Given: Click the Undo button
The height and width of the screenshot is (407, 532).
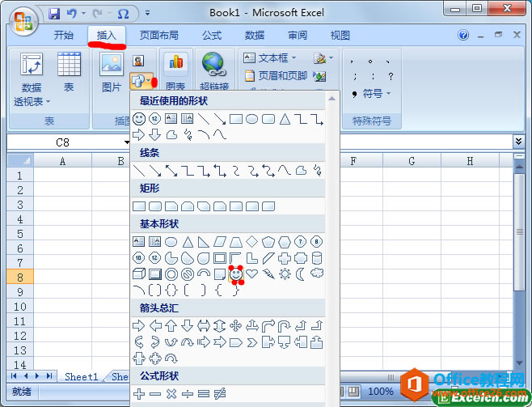Looking at the screenshot, I should point(72,14).
